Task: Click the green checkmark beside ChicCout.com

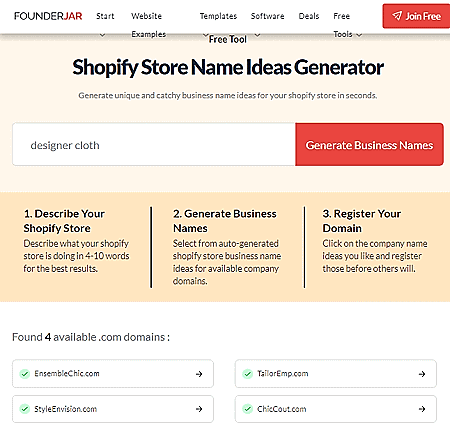Action: [247, 409]
